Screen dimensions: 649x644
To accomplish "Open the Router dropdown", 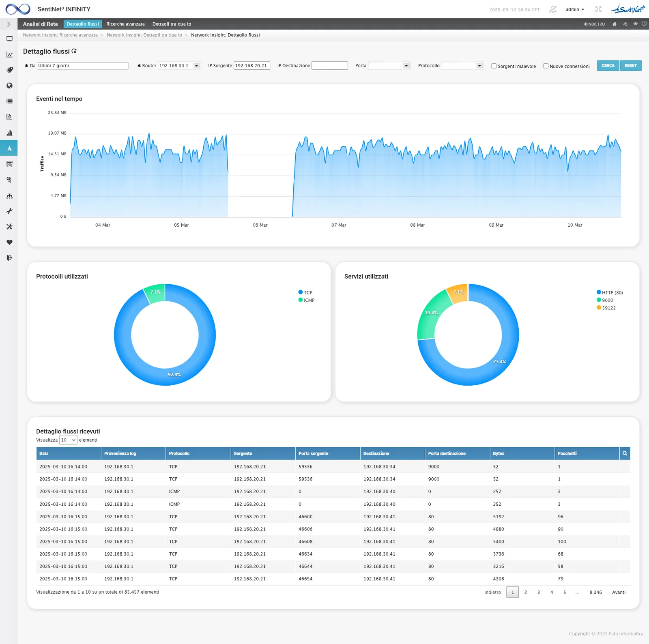I will tap(179, 66).
